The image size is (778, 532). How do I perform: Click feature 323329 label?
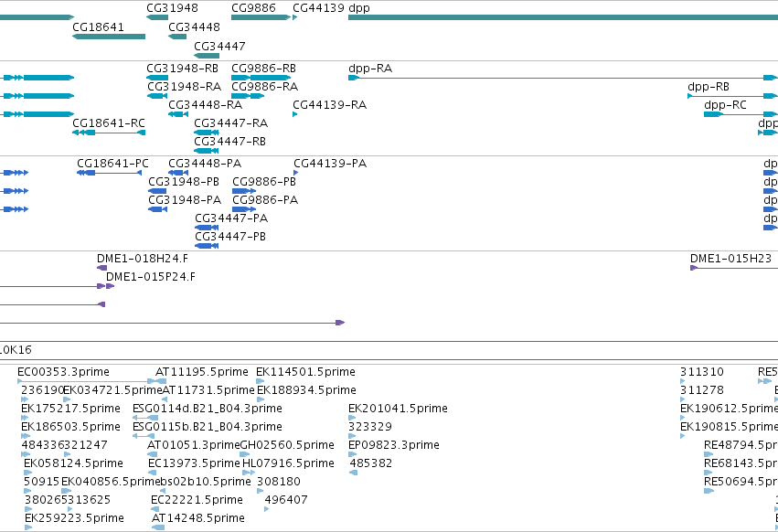(370, 427)
